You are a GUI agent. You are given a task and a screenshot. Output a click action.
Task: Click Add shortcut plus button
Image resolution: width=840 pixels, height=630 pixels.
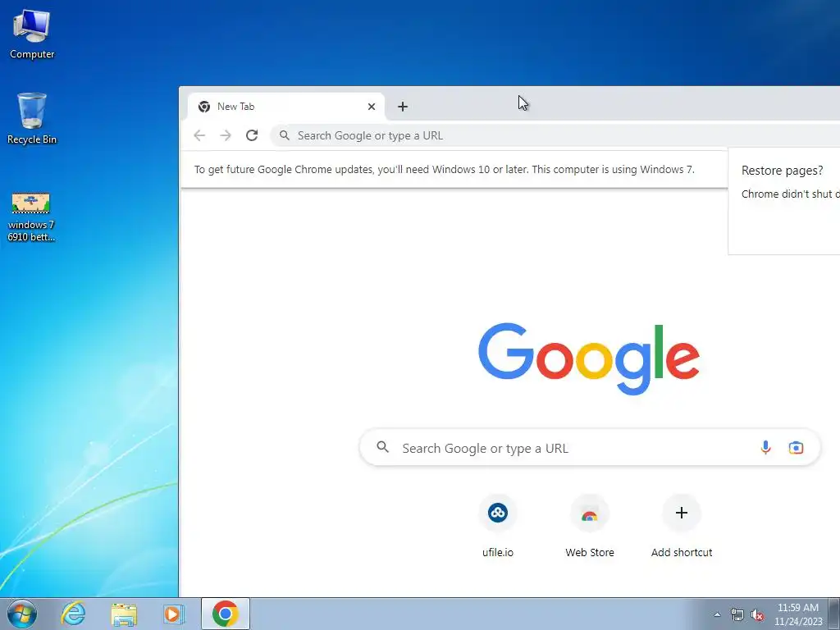[682, 514]
